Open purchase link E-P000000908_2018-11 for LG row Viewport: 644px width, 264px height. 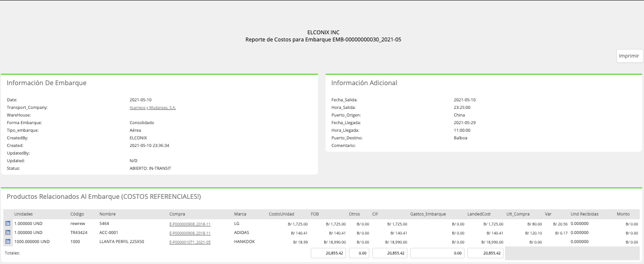click(x=190, y=224)
